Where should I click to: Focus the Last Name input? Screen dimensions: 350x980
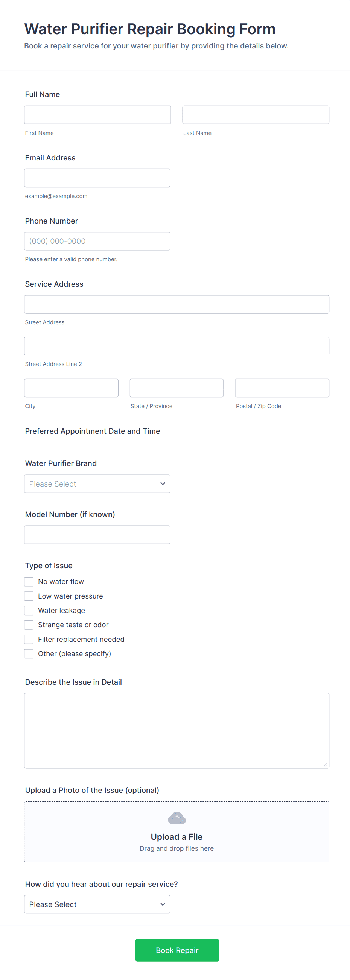click(x=256, y=115)
